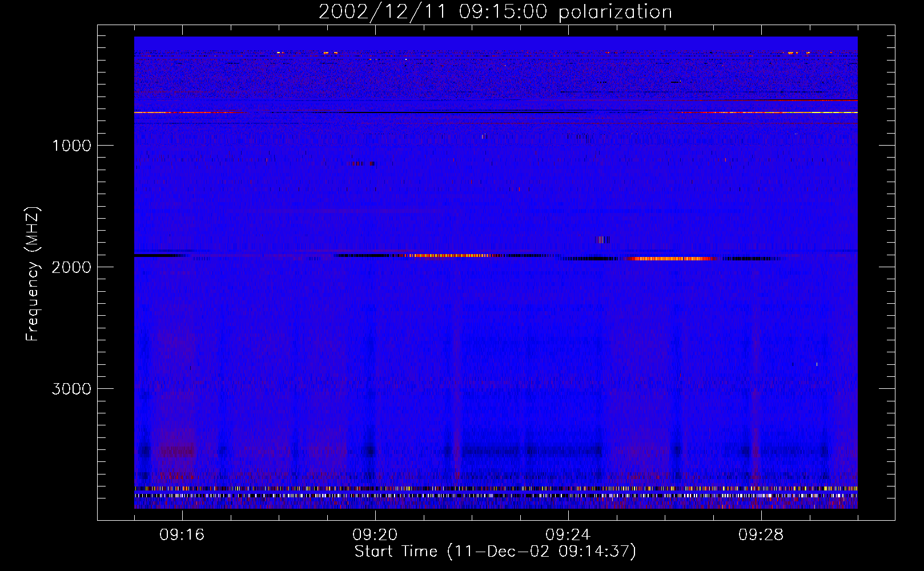The image size is (924, 571).
Task: Click the 09:20 time axis label
Action: [x=375, y=535]
